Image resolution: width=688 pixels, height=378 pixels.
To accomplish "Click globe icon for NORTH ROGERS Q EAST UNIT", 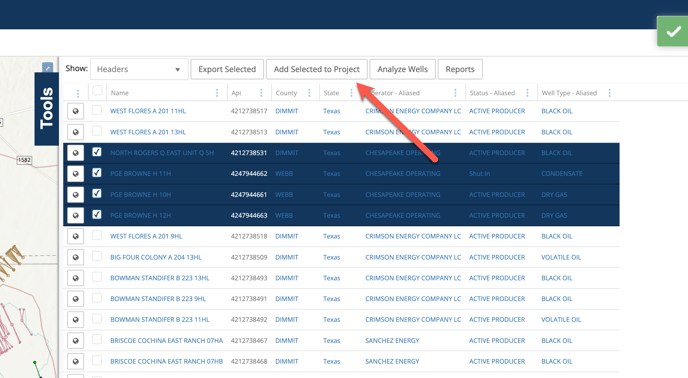I will (75, 153).
